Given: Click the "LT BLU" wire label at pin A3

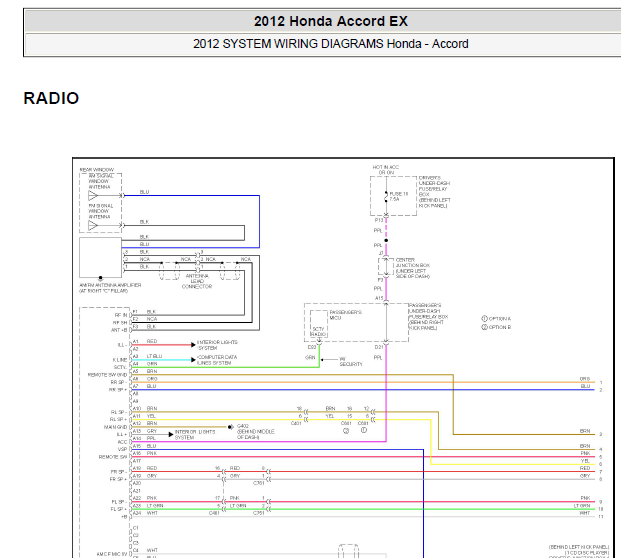Looking at the screenshot, I should 154,356.
